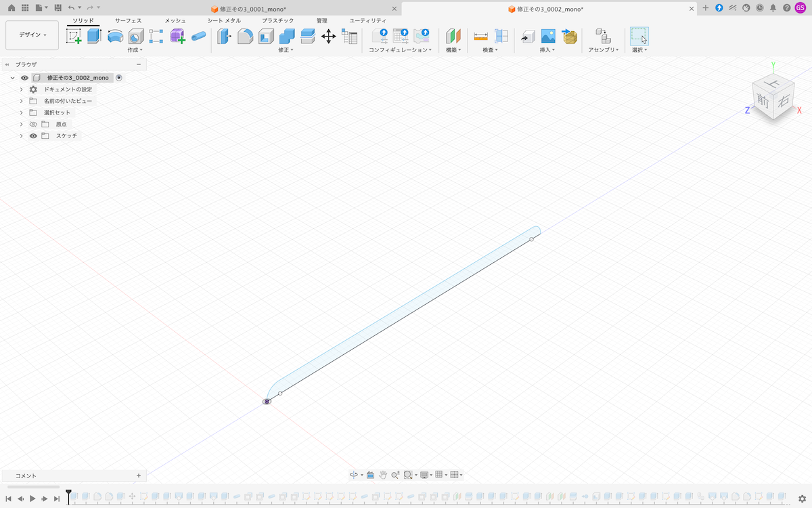Select the Rectangular Pattern tool
The image size is (812, 508).
pyautogui.click(x=156, y=36)
